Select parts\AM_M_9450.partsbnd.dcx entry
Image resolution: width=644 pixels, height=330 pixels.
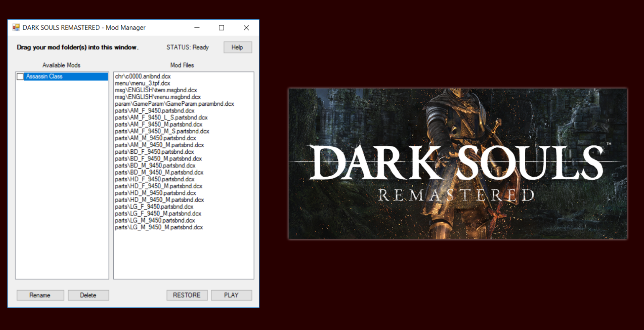tap(156, 138)
